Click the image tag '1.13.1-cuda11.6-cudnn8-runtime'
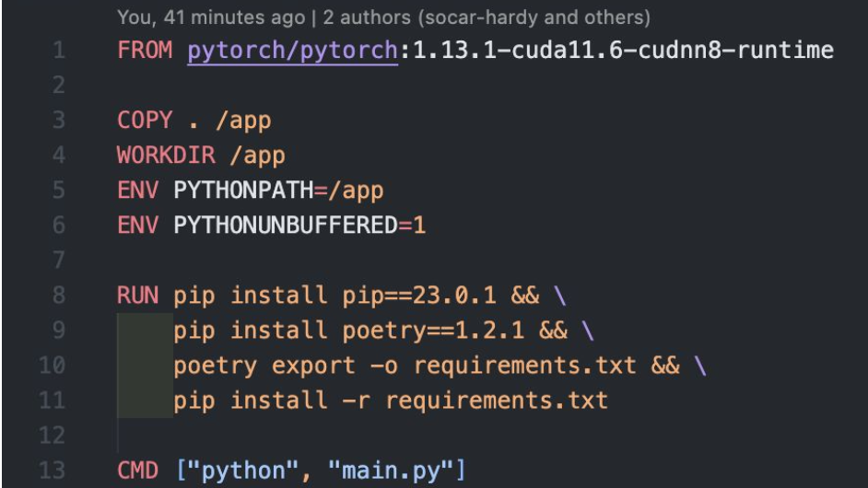 point(623,51)
